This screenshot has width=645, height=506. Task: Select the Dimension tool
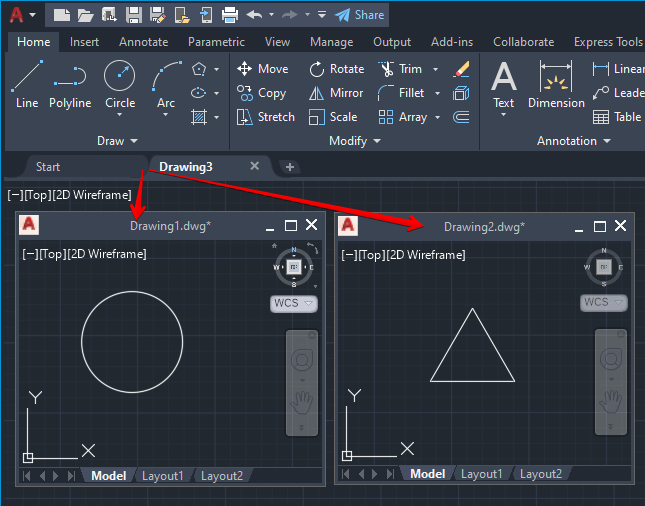click(556, 84)
